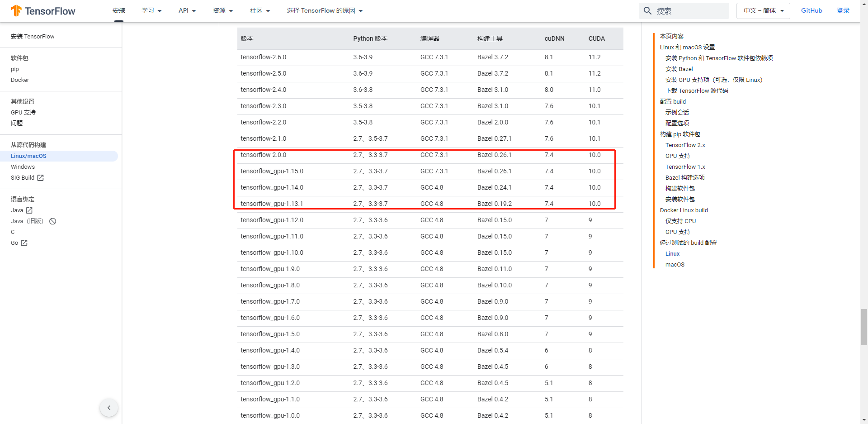Click the tensorflow_gpu-1.13.1 cell
The height and width of the screenshot is (424, 868).
click(272, 204)
